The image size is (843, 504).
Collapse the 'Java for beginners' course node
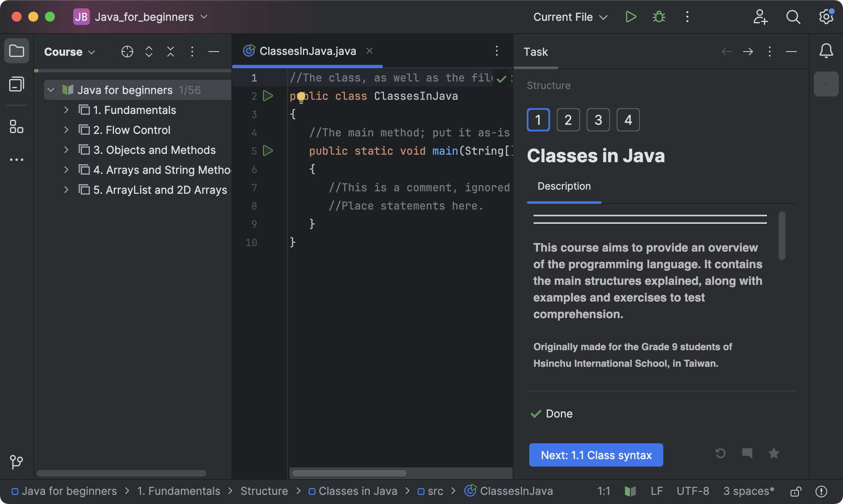[x=50, y=90]
